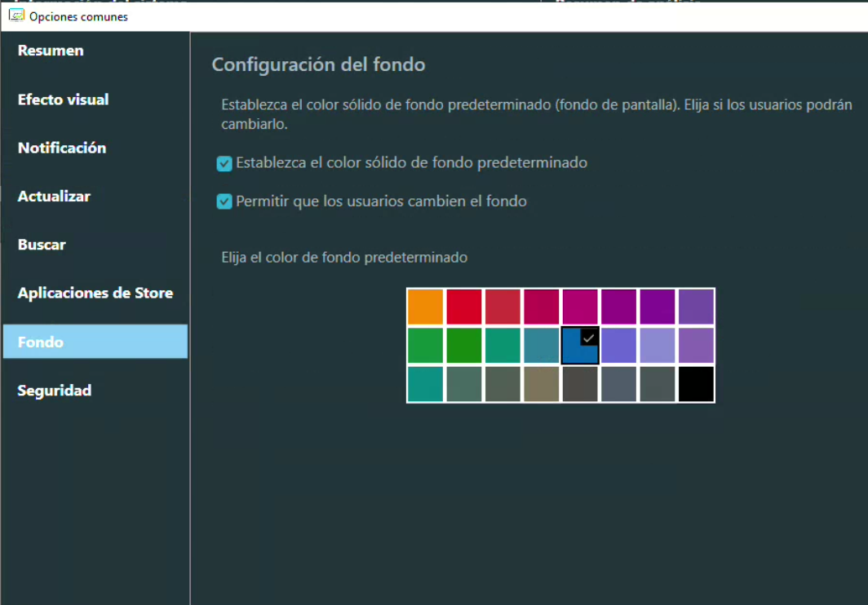
Task: Select the magenta color swatch
Action: pos(580,307)
